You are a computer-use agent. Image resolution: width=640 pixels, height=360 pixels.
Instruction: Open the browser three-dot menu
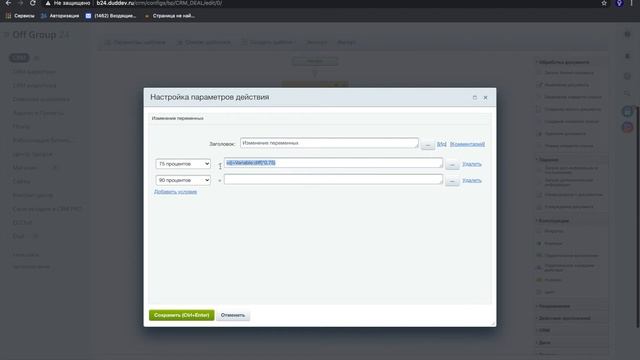pyautogui.click(x=631, y=3)
